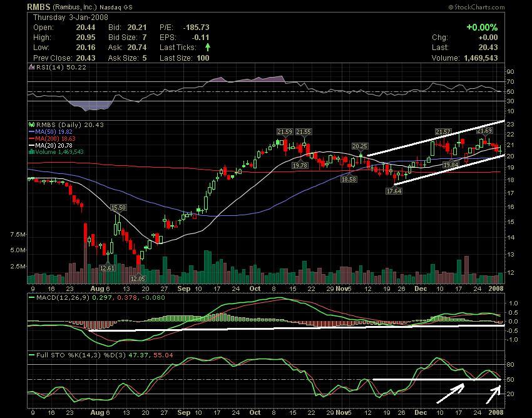
Task: Click the 'MACD(12,26,9)' indicator label
Action: click(x=63, y=298)
